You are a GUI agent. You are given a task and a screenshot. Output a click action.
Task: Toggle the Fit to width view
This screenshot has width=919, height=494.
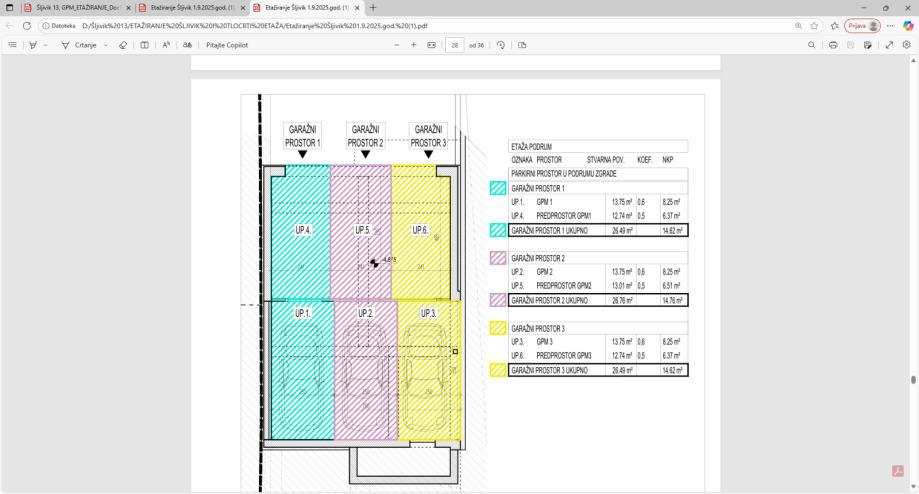coord(431,45)
